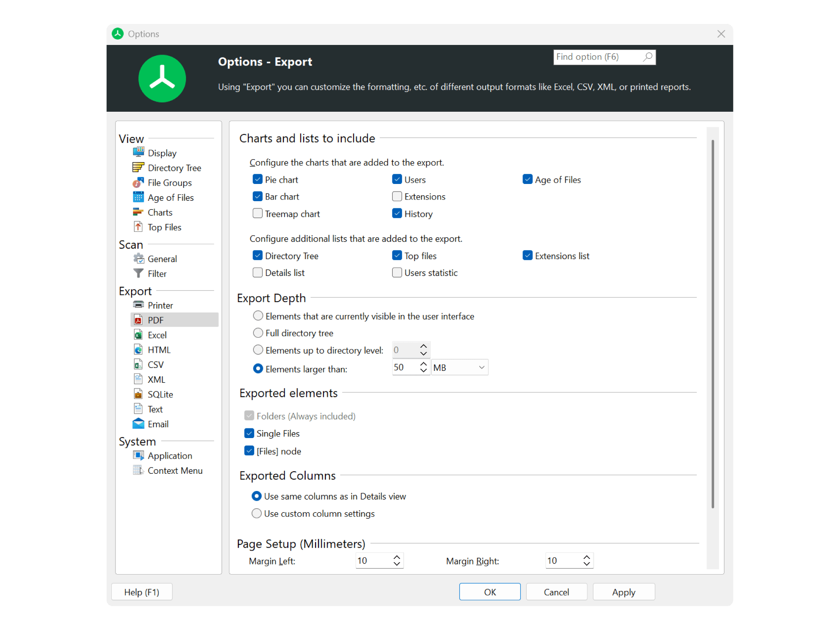Screen dimensions: 840x630
Task: Open the Application system settings icon
Action: click(139, 455)
